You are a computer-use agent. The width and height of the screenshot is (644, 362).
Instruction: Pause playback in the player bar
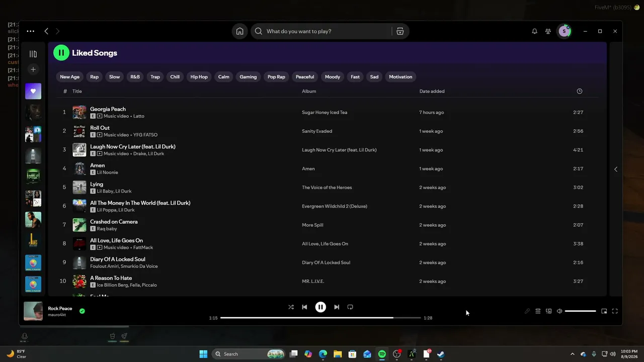click(320, 307)
